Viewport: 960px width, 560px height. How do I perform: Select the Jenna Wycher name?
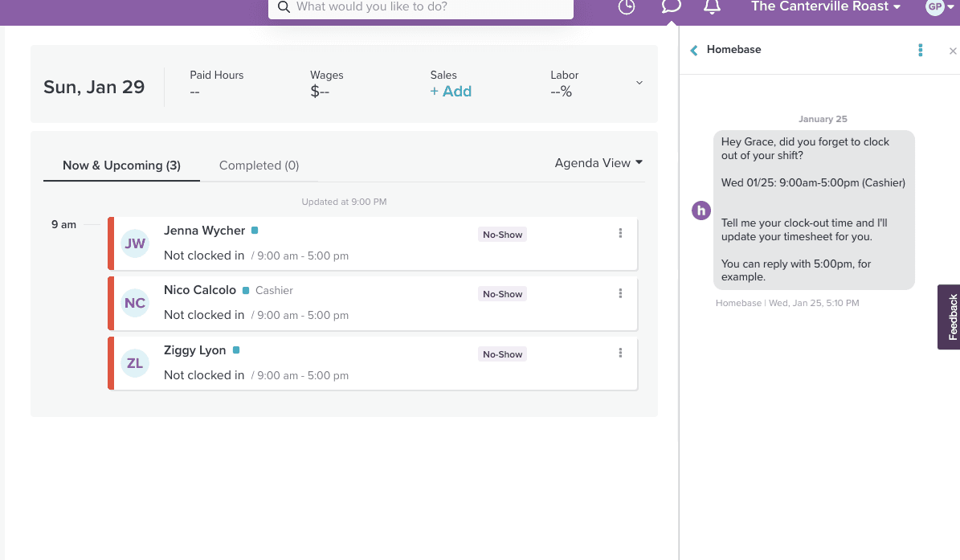click(x=205, y=231)
